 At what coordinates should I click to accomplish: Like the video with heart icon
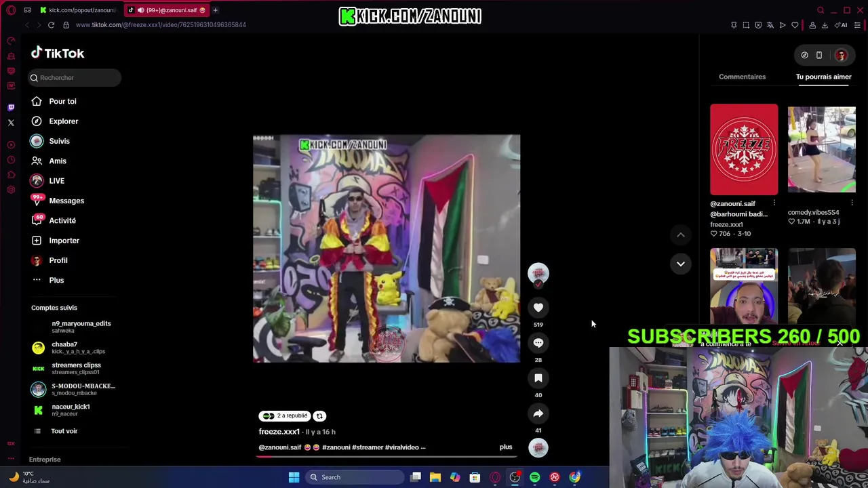click(538, 308)
